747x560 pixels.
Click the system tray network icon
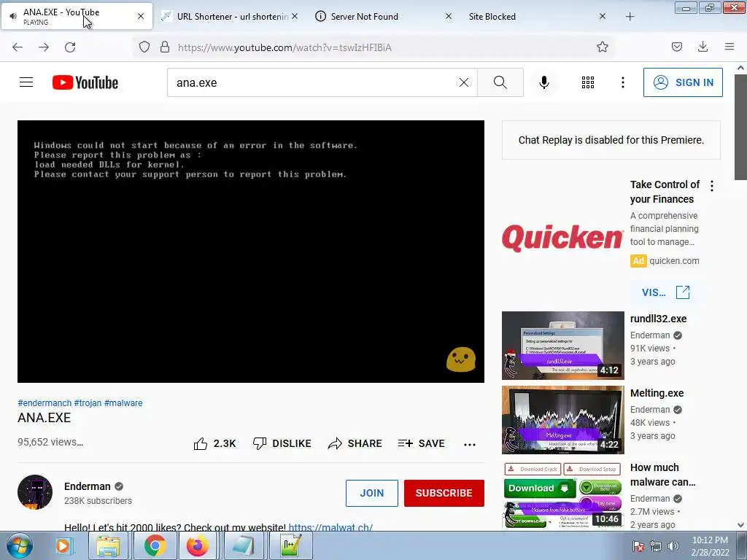(656, 546)
